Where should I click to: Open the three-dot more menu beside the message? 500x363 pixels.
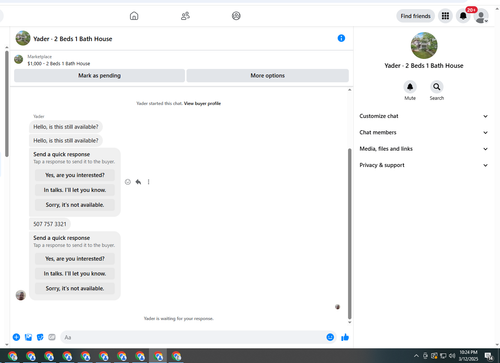148,182
